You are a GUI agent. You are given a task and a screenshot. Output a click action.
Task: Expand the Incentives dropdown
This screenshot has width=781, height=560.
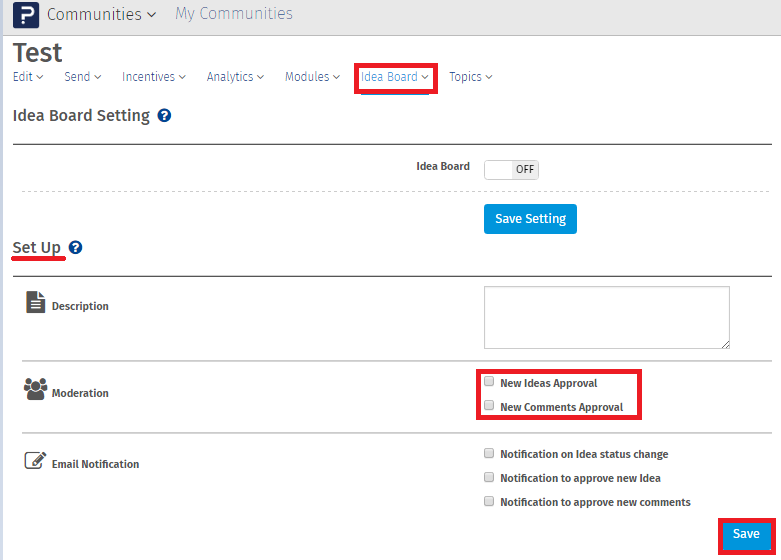(154, 77)
